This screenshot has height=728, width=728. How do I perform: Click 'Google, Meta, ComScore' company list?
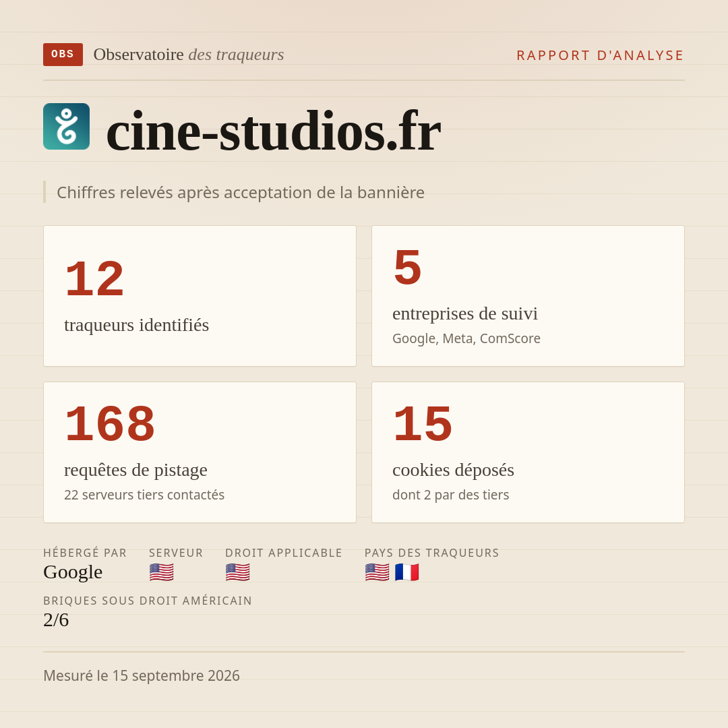(x=466, y=338)
